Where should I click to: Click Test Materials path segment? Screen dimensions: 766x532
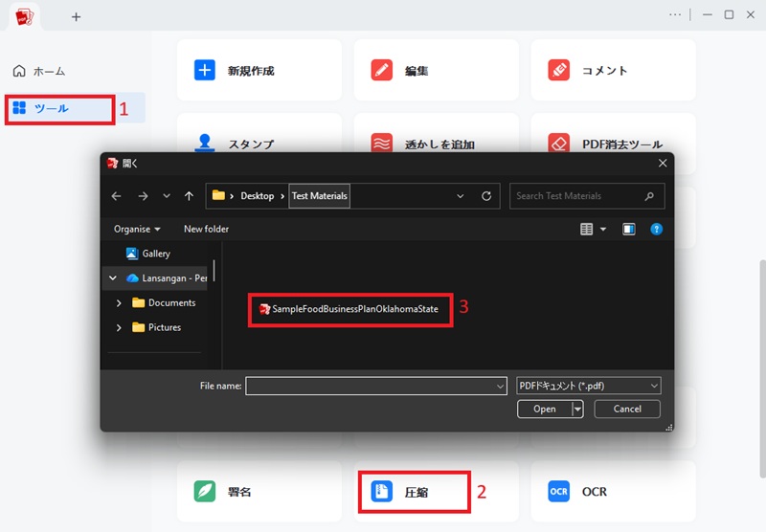pos(320,196)
